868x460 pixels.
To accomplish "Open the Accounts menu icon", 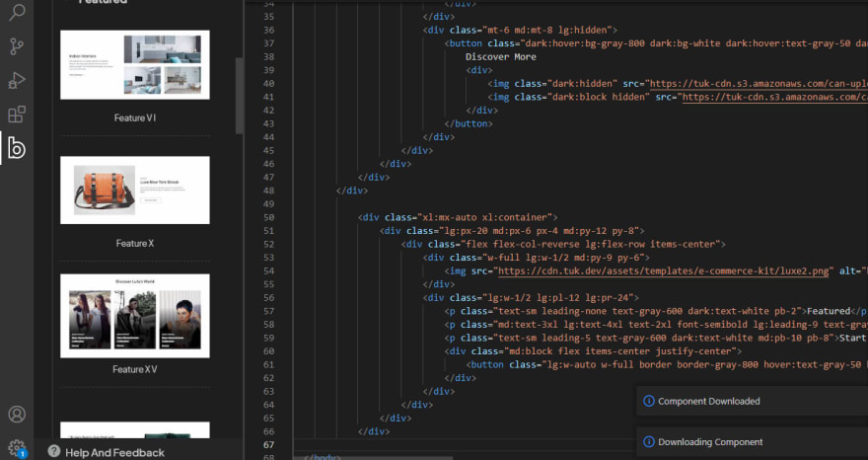I will [x=17, y=414].
